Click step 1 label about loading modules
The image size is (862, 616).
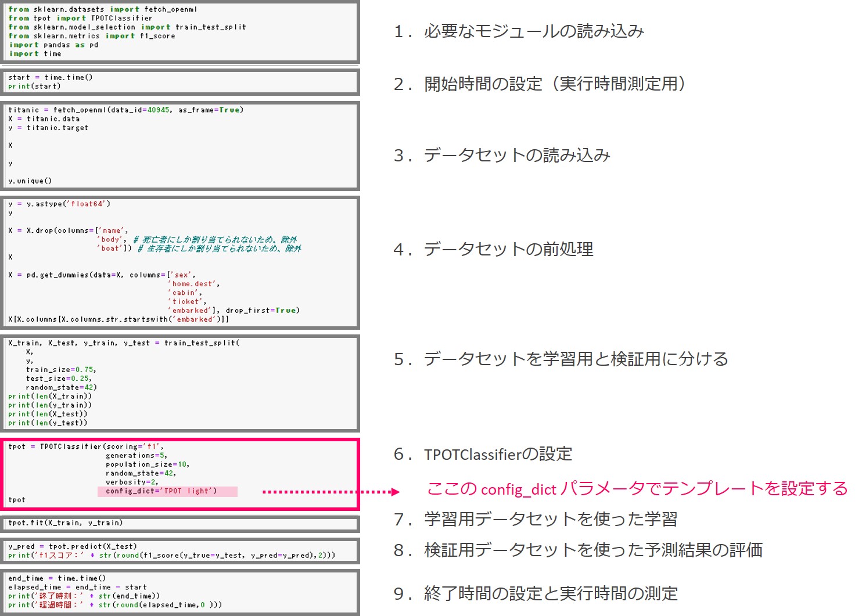[519, 31]
